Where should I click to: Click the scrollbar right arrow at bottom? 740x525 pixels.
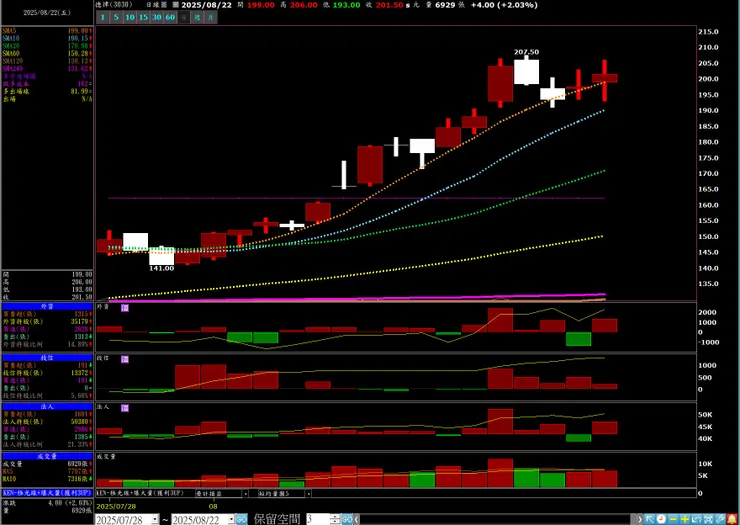coord(640,519)
